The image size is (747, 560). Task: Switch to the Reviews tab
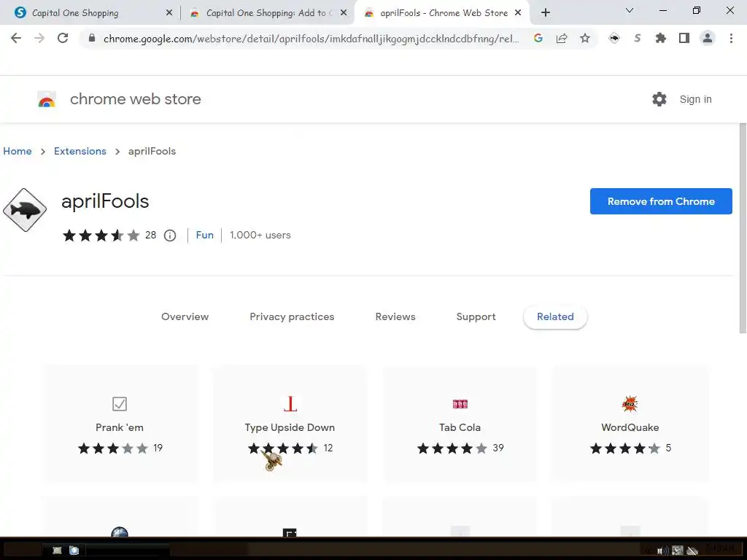coord(395,316)
